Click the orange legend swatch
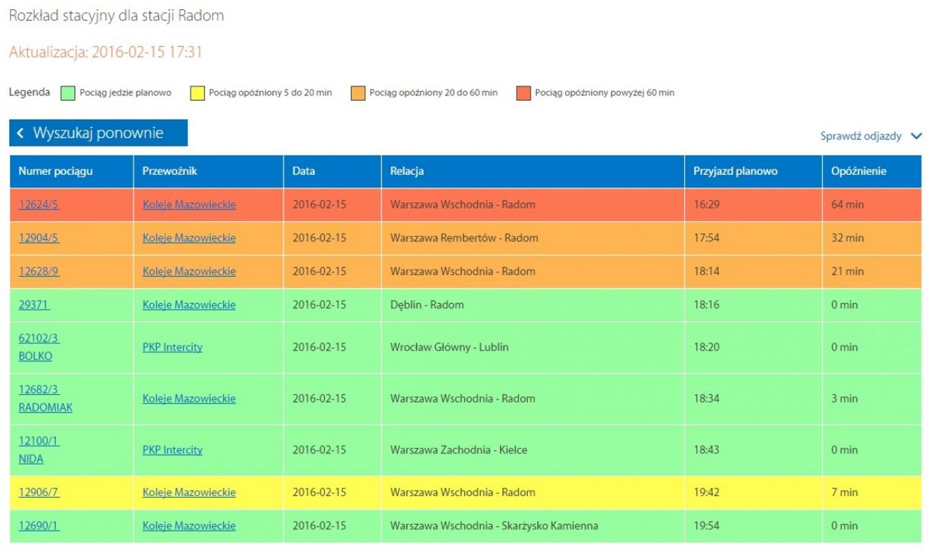944x560 pixels. [358, 93]
